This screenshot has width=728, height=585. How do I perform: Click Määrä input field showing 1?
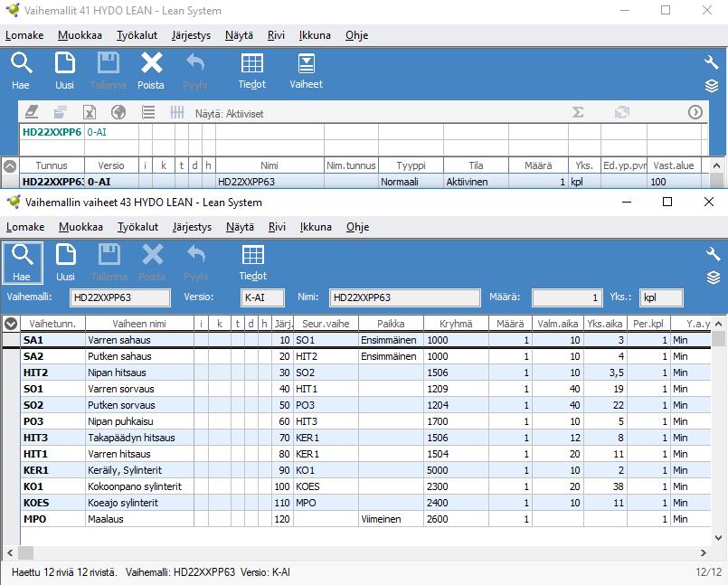coord(567,297)
